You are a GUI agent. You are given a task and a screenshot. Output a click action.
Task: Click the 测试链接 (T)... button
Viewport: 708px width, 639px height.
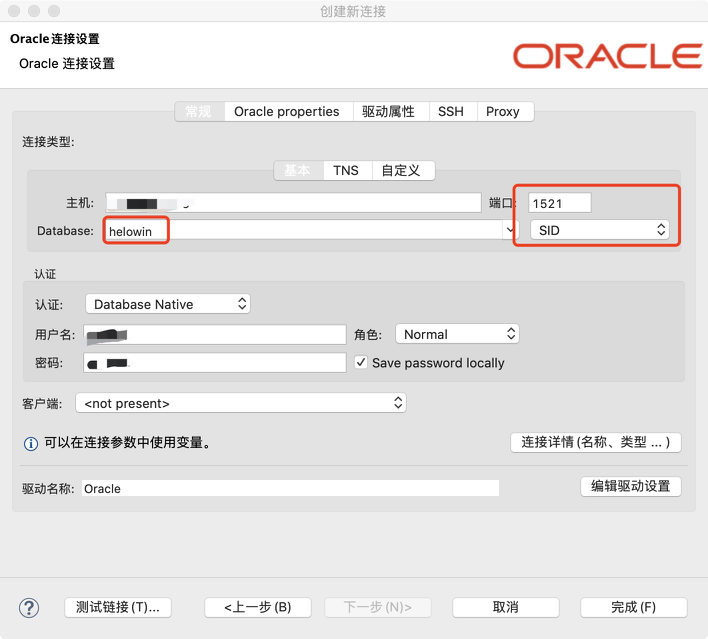(118, 607)
